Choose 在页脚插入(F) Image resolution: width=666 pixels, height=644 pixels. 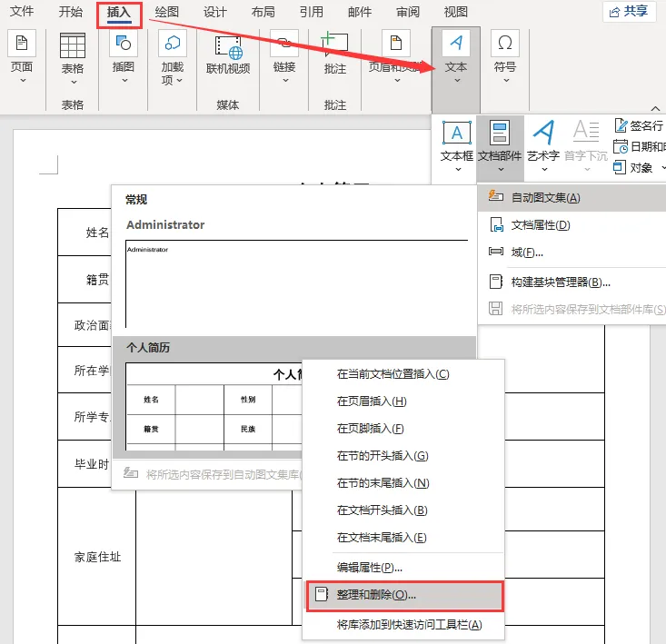(x=403, y=429)
